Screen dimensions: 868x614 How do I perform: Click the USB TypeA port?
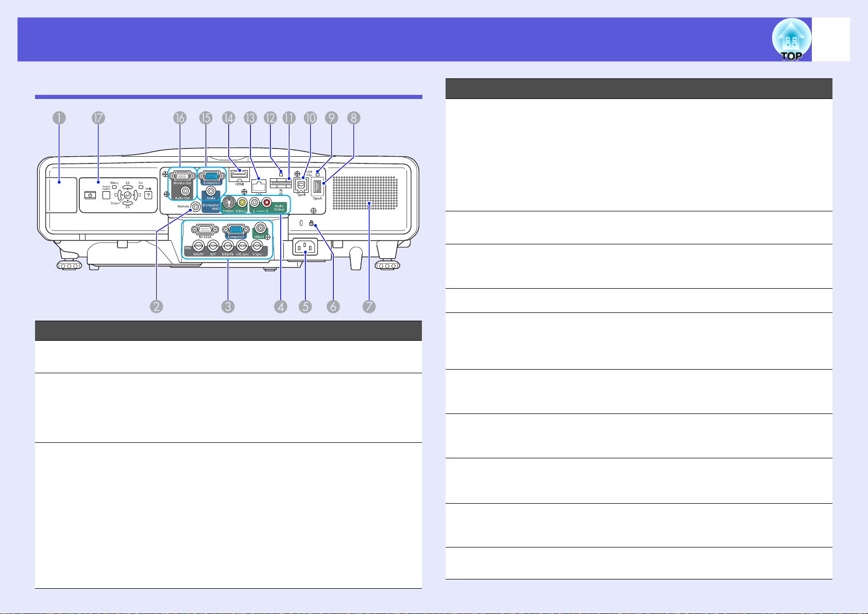(317, 187)
